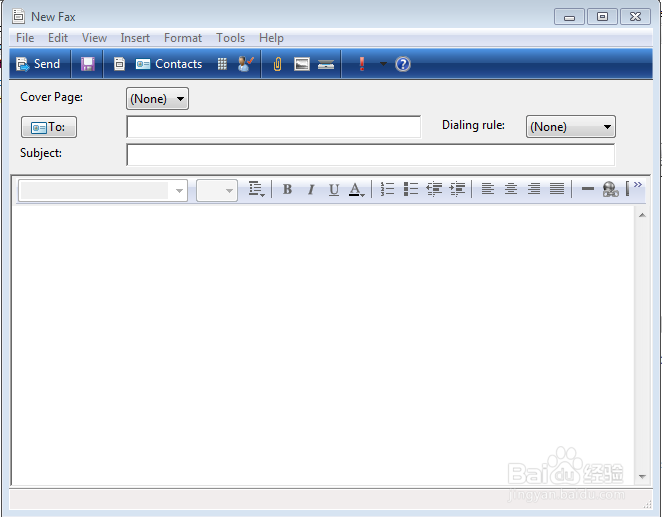Show more formatting options chevron
Screen dimensions: 662x517
click(638, 184)
